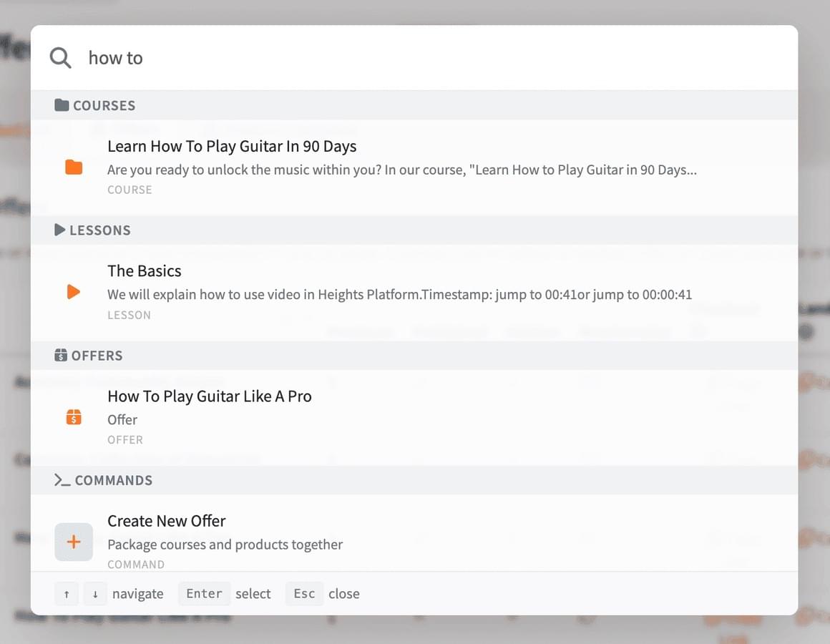The image size is (830, 644).
Task: Click the plus icon for Create New Offer
Action: [74, 542]
